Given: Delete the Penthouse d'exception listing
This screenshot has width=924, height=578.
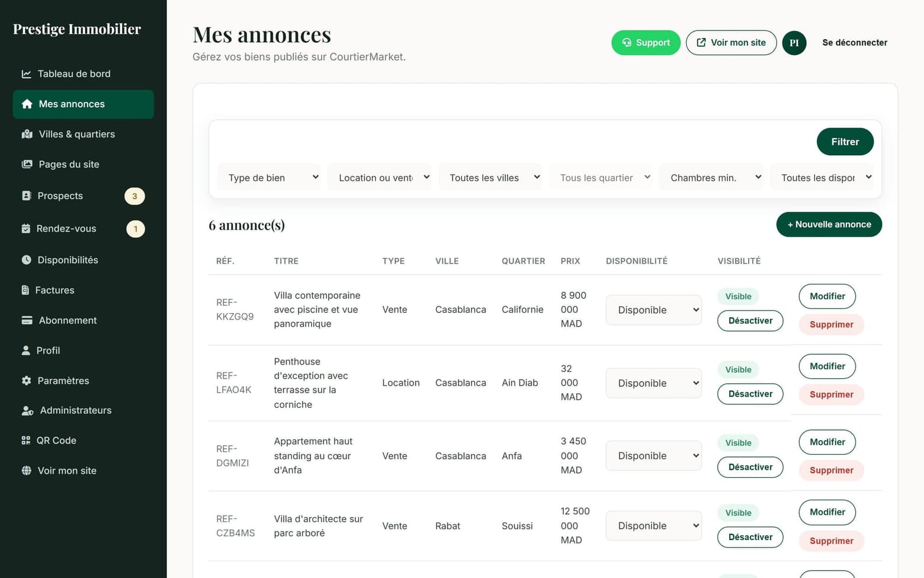Looking at the screenshot, I should pyautogui.click(x=831, y=395).
